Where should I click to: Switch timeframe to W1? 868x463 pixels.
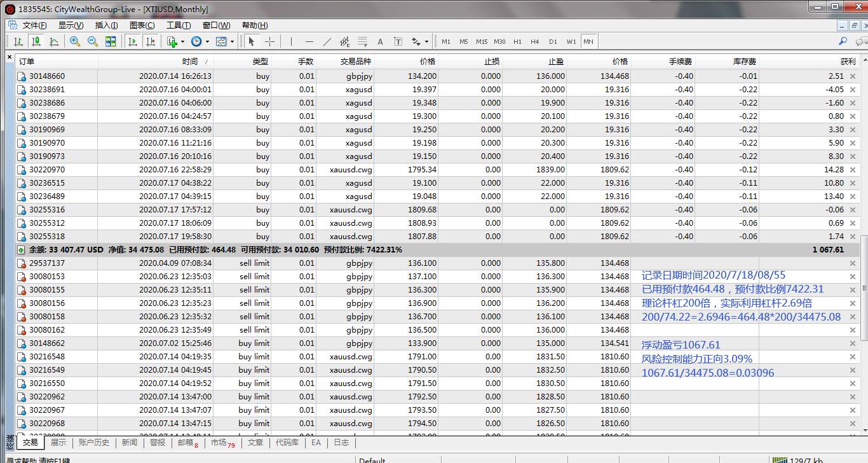click(x=571, y=41)
